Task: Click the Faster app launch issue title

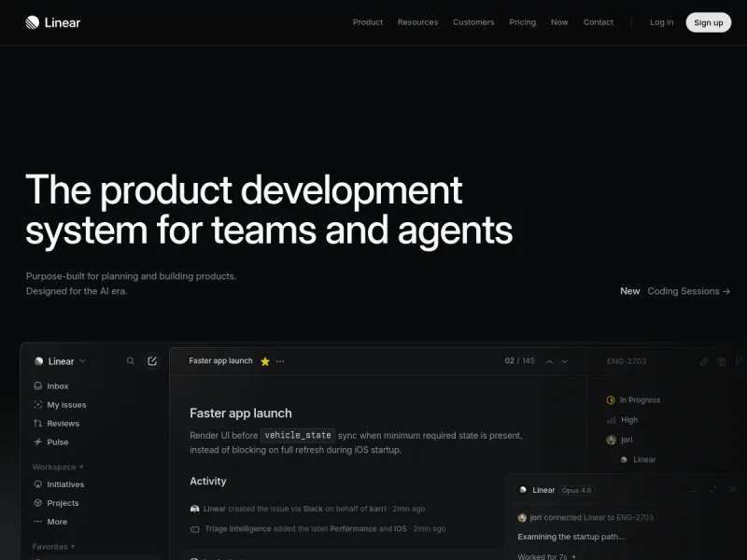Action: (x=241, y=413)
